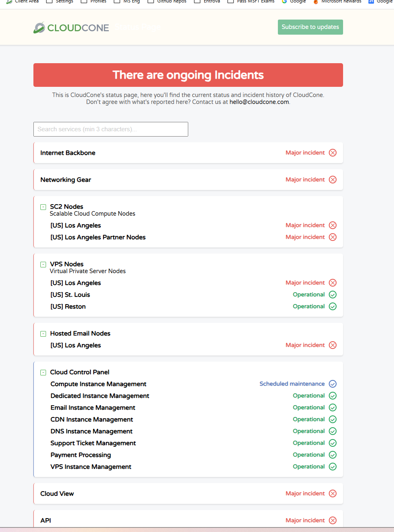Open the Github Repos bookmark
The image size is (394, 532).
tap(167, 2)
